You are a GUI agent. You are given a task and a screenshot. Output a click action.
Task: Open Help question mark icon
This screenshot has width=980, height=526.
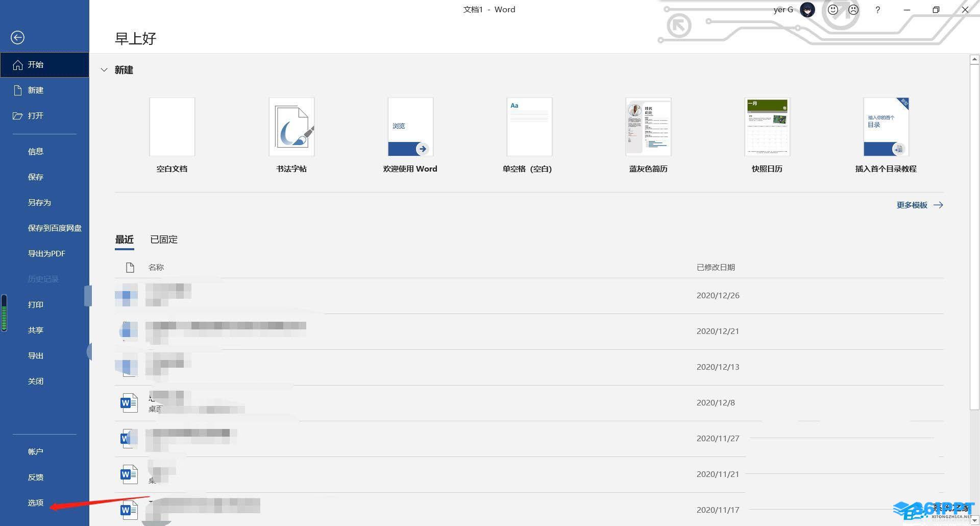point(877,10)
